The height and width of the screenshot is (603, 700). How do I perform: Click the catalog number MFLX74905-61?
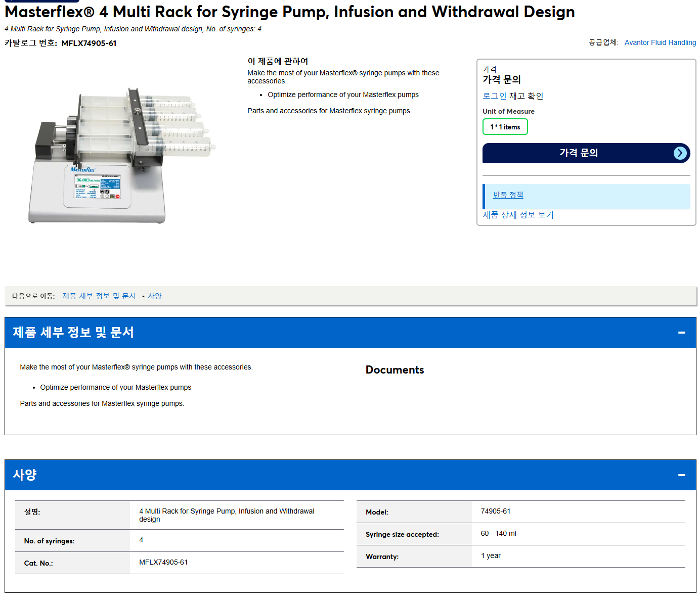click(89, 43)
